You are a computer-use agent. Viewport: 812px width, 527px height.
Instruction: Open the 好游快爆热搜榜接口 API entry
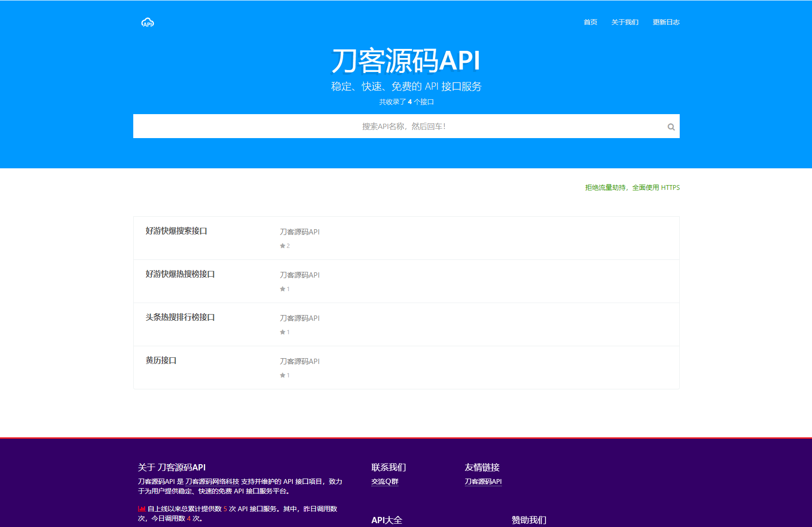coord(180,274)
